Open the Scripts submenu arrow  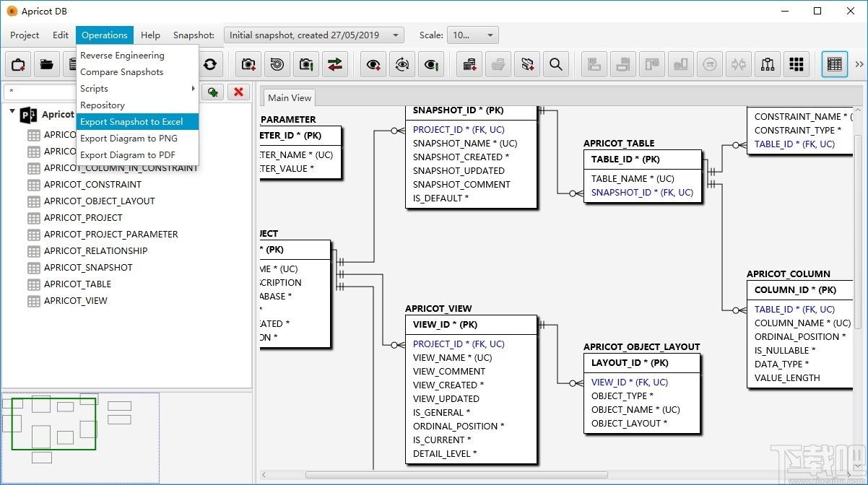[x=193, y=88]
